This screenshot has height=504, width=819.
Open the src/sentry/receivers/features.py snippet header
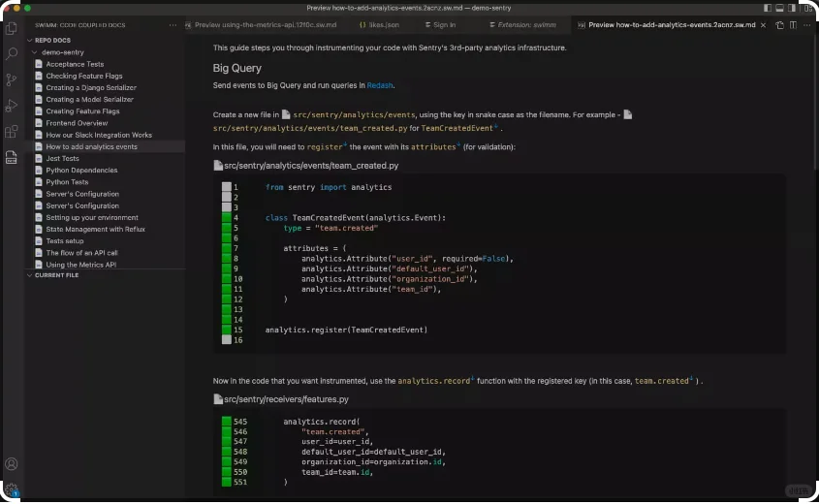281,399
